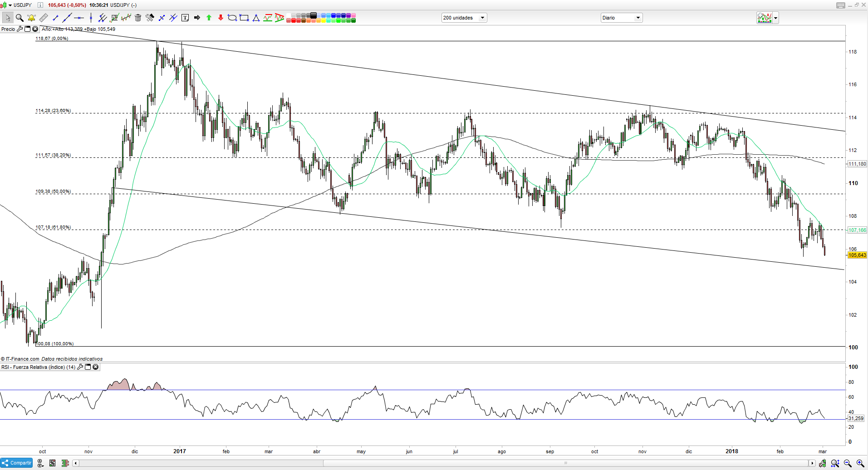Click the Precio panel label

pyautogui.click(x=8, y=29)
